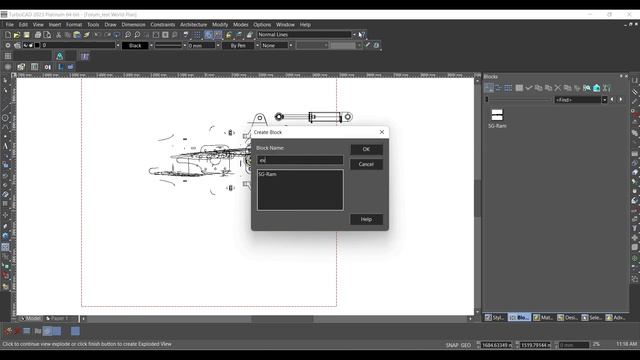Click the Cut scissors icon
This screenshot has width=640, height=360.
point(58,35)
